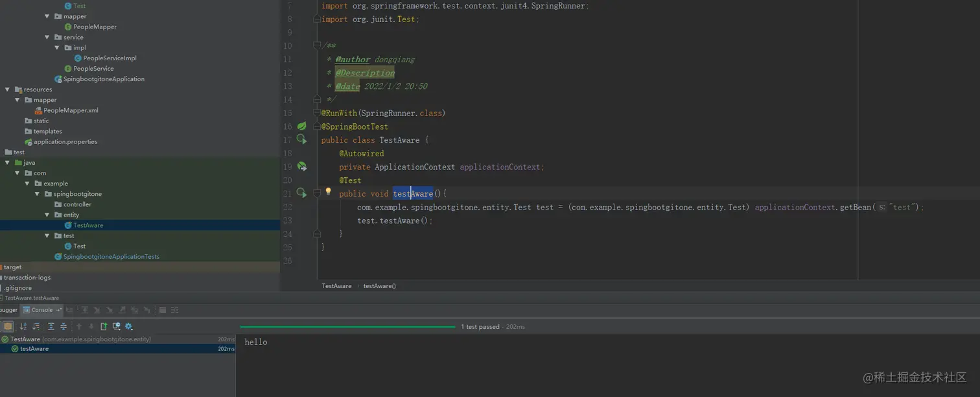The image size is (980, 397).
Task: Click the pin arrow on the Console tab
Action: [59, 310]
